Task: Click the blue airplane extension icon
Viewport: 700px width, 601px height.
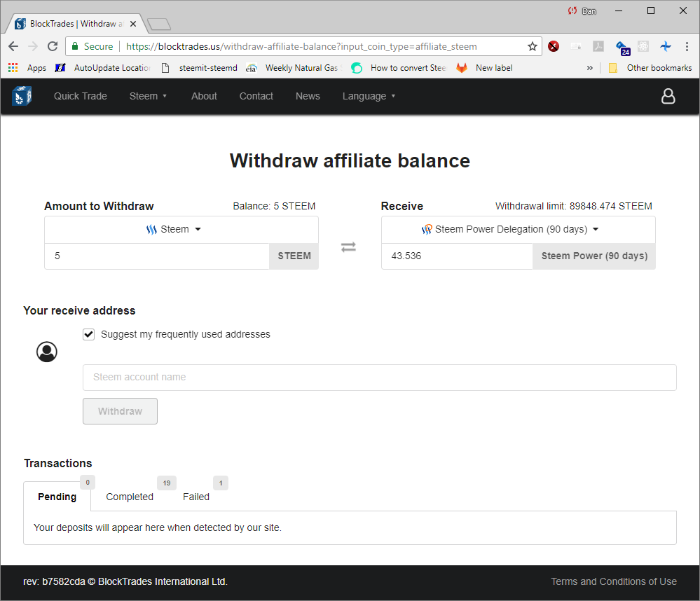Action: coord(666,46)
